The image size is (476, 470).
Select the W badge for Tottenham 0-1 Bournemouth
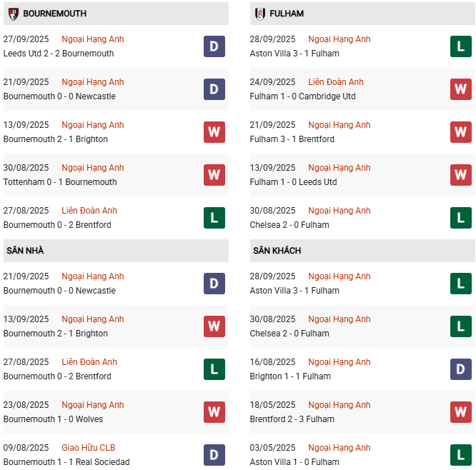pos(214,175)
